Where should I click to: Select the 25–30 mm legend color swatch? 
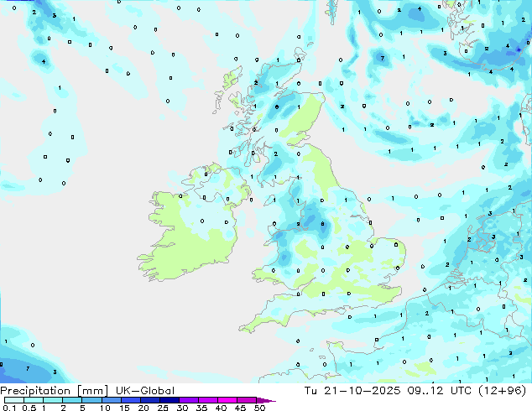pyautogui.click(x=170, y=400)
